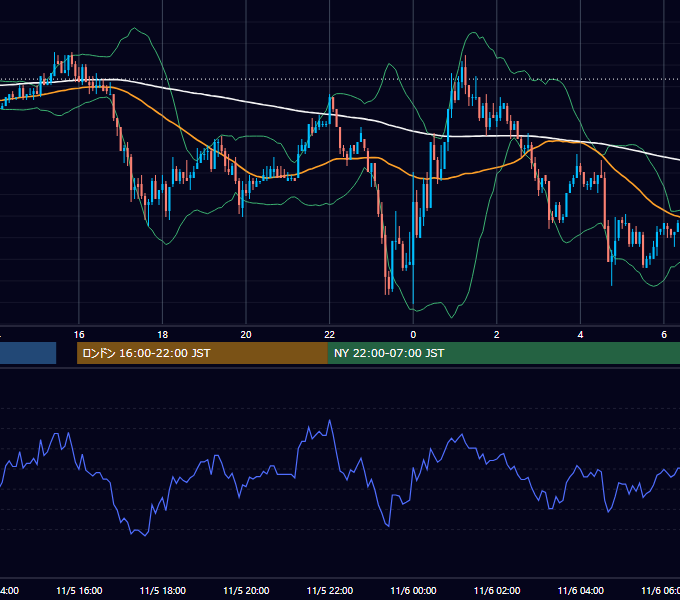Screen dimensions: 680x600
Task: Click the 2 hour axis label
Action: (x=497, y=335)
